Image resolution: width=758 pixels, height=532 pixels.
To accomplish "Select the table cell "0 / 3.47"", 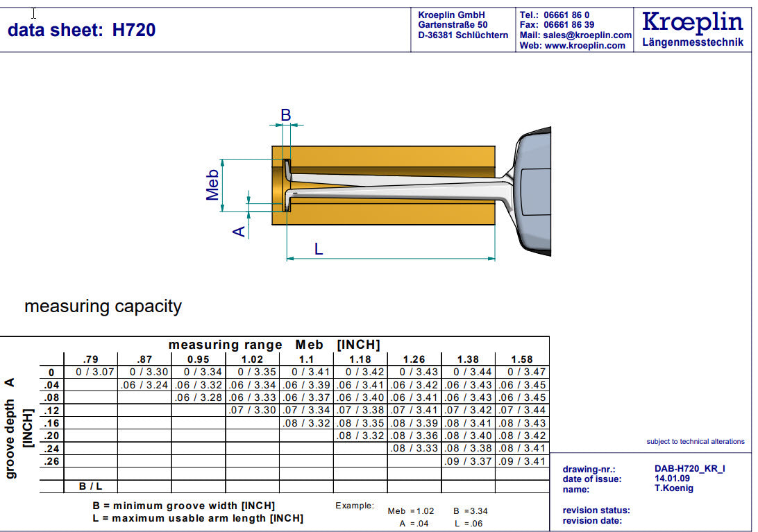I will (x=521, y=372).
